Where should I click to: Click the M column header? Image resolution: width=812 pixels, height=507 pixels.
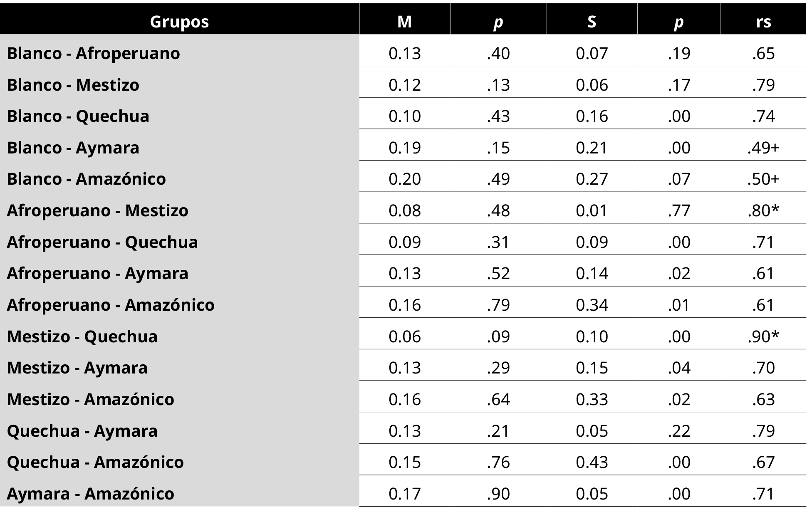point(405,22)
